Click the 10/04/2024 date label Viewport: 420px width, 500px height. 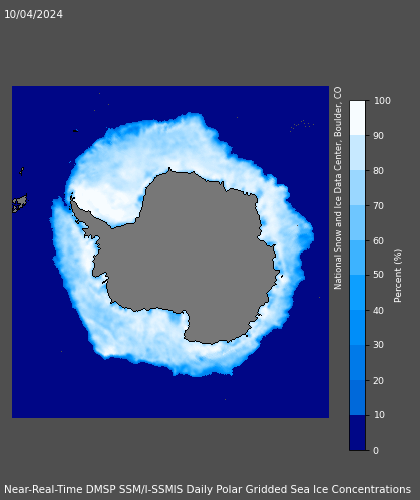coord(33,14)
